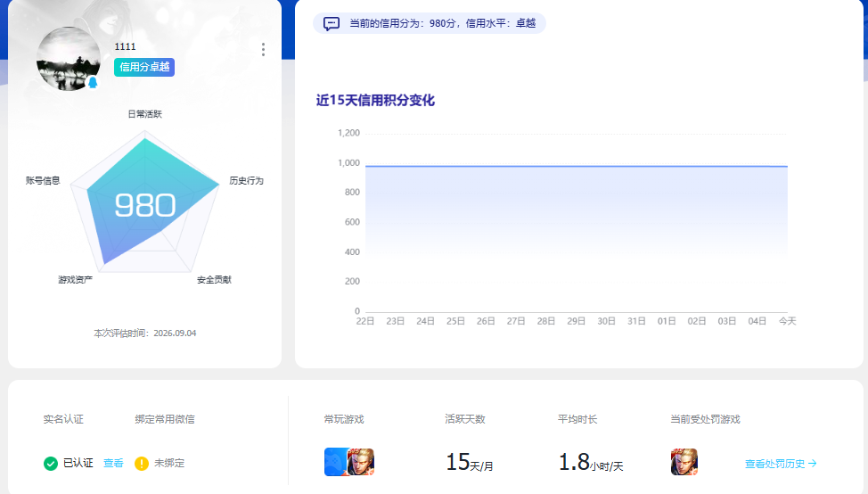The image size is (868, 494).
Task: Click the 近15天信用积分变化 heading
Action: [x=375, y=100]
